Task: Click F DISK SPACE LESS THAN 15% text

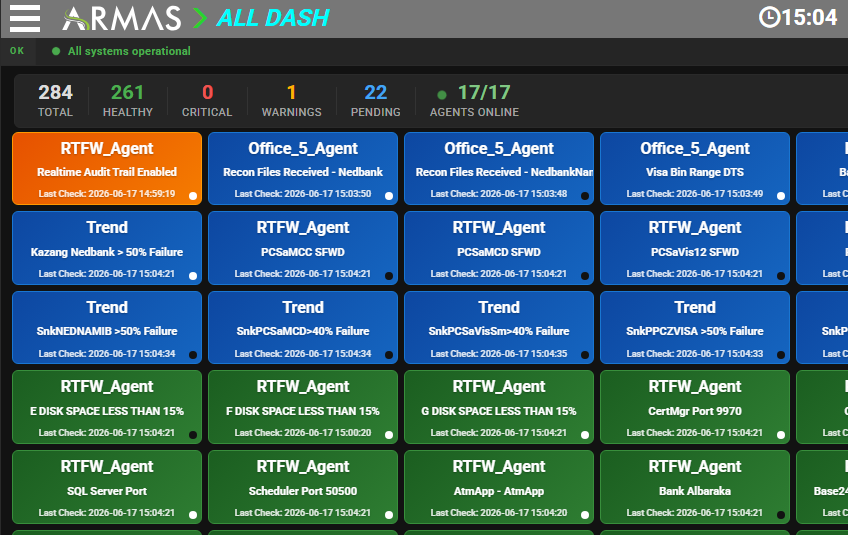Action: pyautogui.click(x=303, y=411)
